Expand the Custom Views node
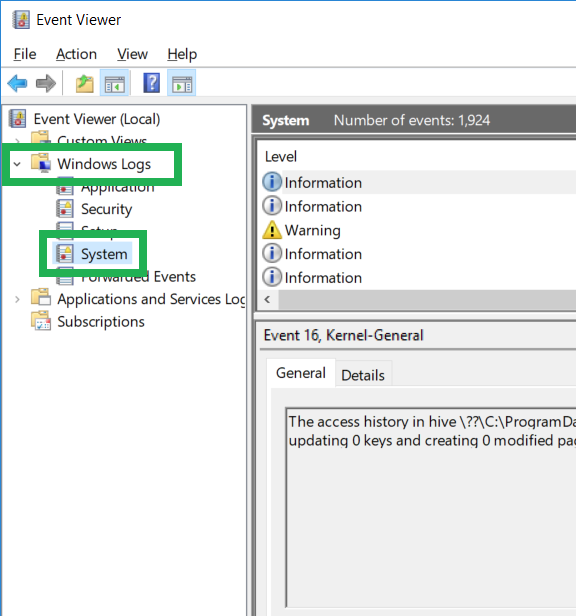The width and height of the screenshot is (576, 616). click(17, 140)
